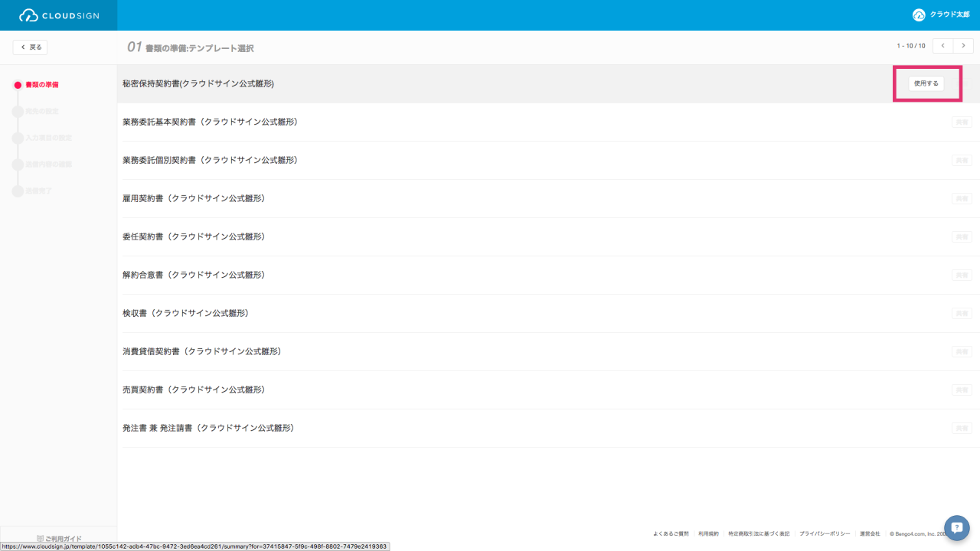Click the 共有 badge on 業務委託個別契約書 row

962,160
